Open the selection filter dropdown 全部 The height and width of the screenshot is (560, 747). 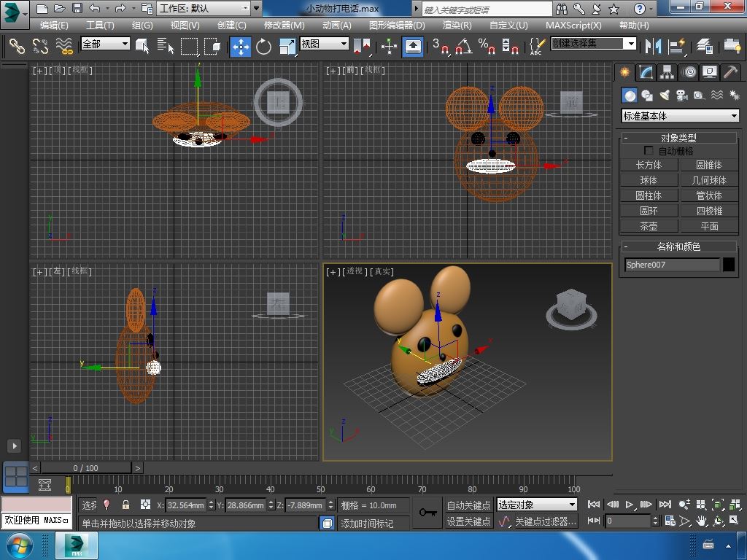pyautogui.click(x=106, y=44)
